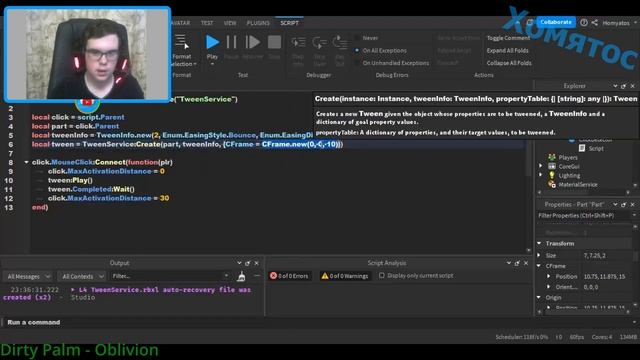Close the Output panel
Screen dimensions: 640x360
pyautogui.click(x=256, y=263)
